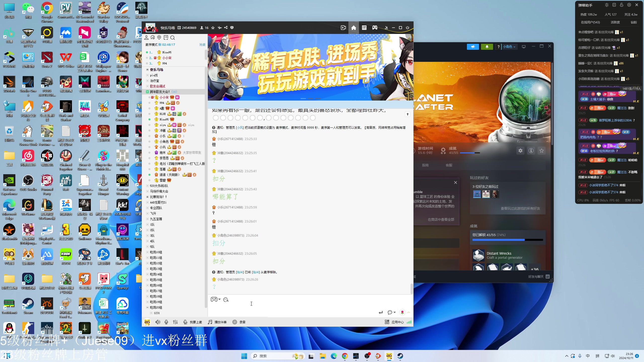This screenshot has height=362, width=644.
Task: Toggle 播放伴奏 accompaniment playback
Action: tap(217, 322)
